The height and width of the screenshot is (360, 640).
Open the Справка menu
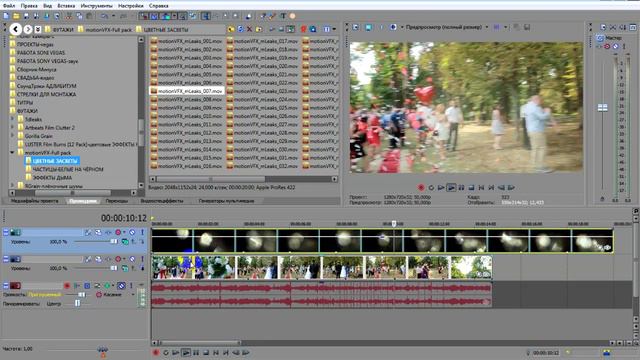[x=158, y=6]
